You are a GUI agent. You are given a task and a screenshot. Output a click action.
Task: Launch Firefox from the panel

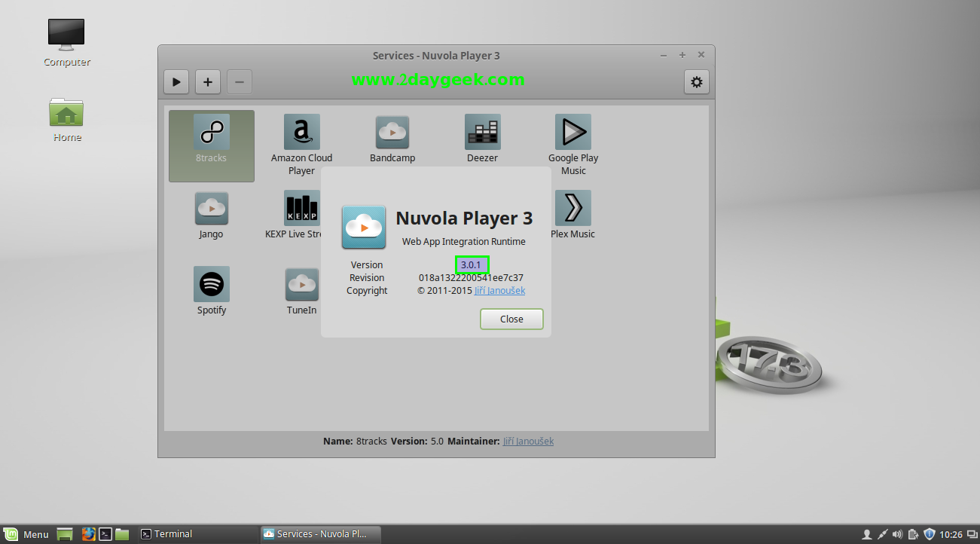89,534
